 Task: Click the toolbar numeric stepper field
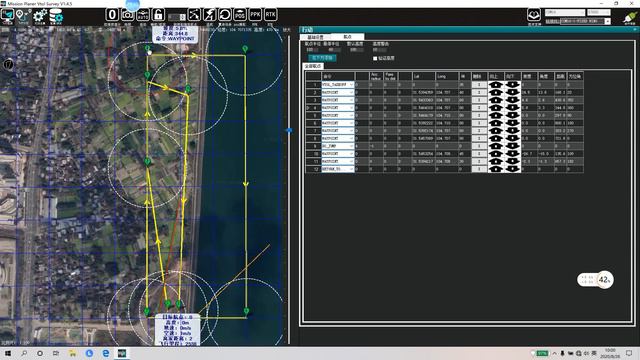[177, 17]
